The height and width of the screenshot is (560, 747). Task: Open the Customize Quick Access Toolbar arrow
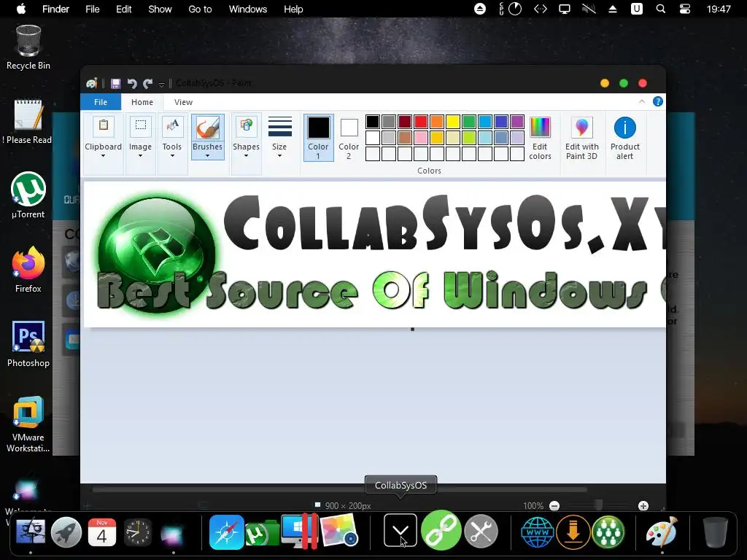click(x=161, y=85)
